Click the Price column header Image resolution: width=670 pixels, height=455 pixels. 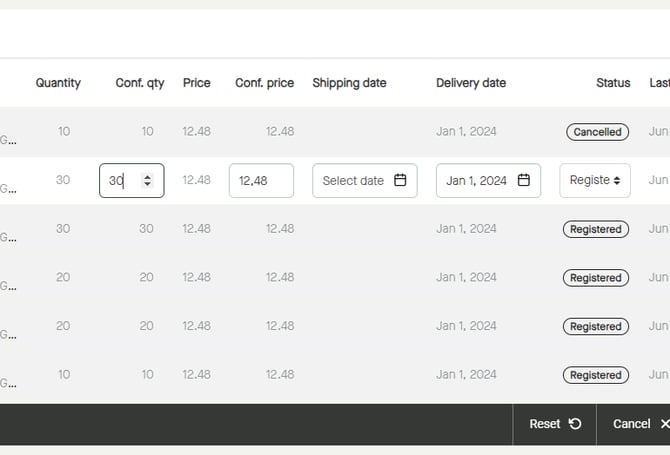point(197,83)
